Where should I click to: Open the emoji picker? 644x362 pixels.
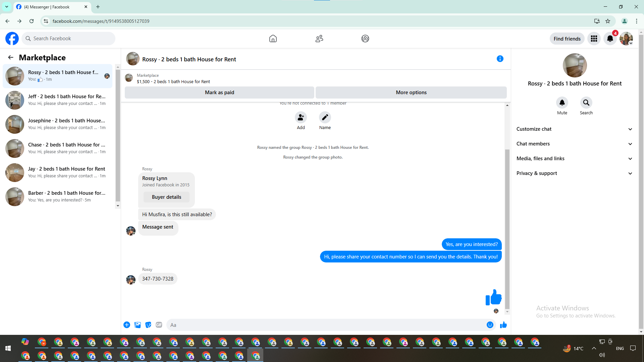[490, 325]
